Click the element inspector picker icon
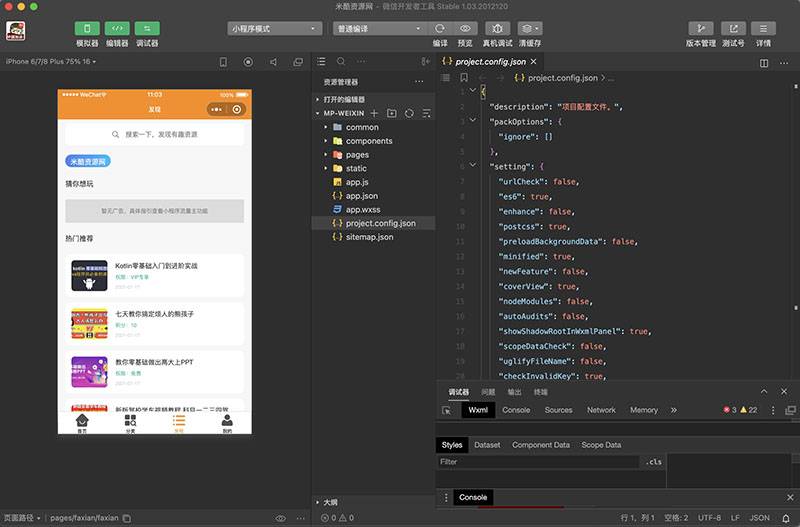 pyautogui.click(x=447, y=410)
